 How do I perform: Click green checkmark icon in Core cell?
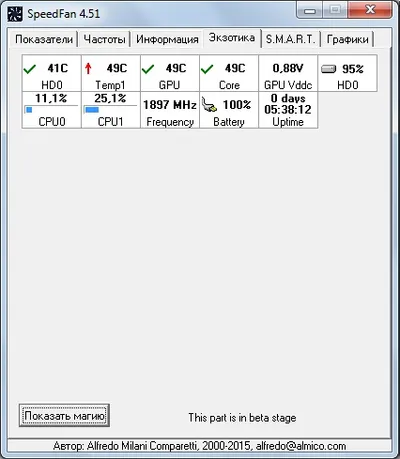click(207, 69)
